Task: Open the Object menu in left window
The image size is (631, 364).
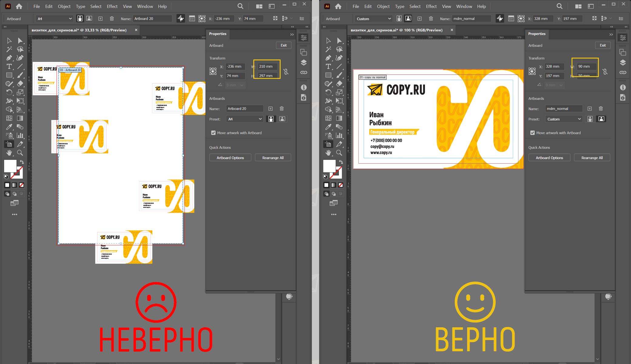Action: (x=64, y=6)
